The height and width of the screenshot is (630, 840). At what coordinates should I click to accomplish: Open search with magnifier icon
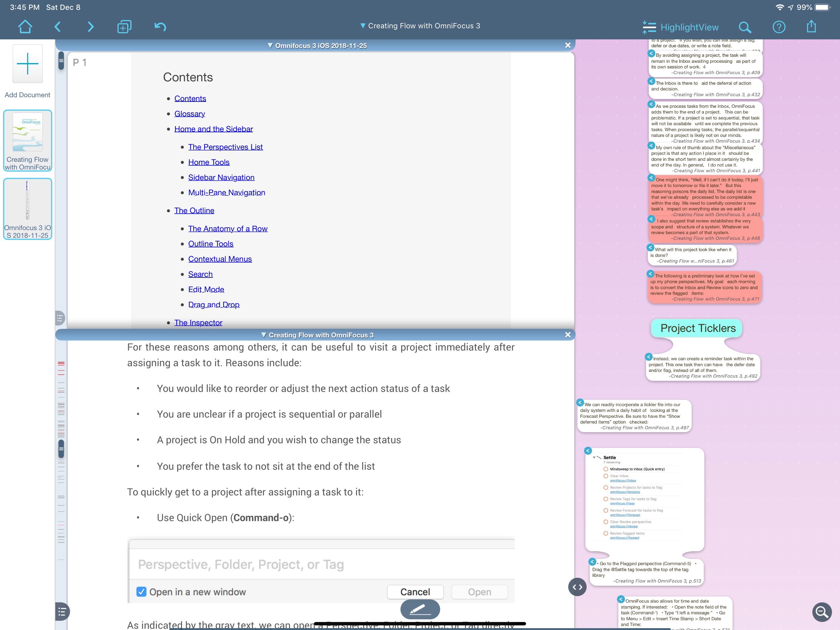pos(745,27)
